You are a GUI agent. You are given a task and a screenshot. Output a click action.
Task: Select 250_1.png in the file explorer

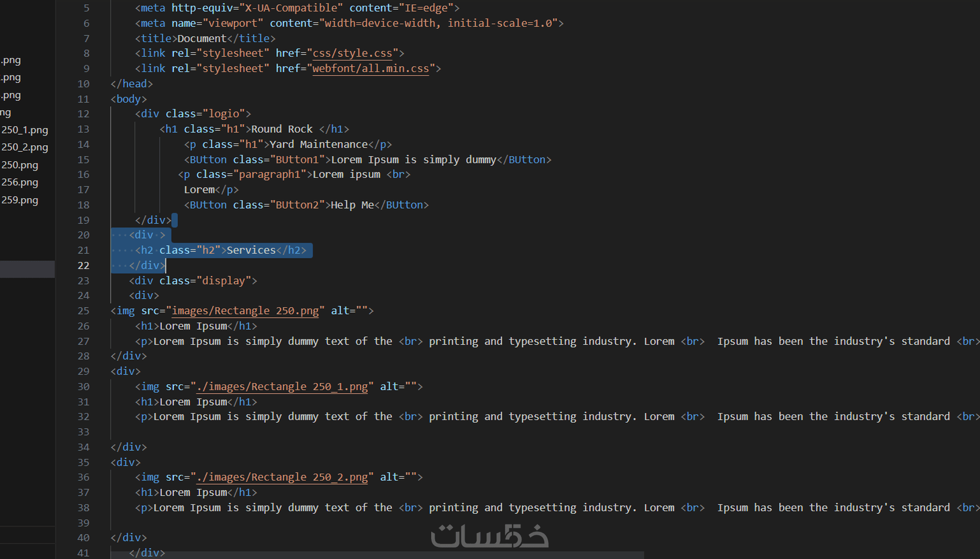click(x=24, y=130)
